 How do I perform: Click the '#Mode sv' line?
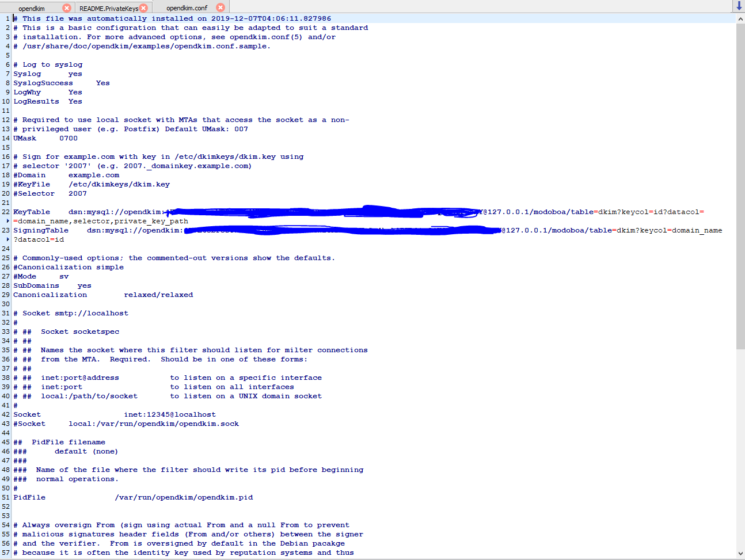point(41,276)
